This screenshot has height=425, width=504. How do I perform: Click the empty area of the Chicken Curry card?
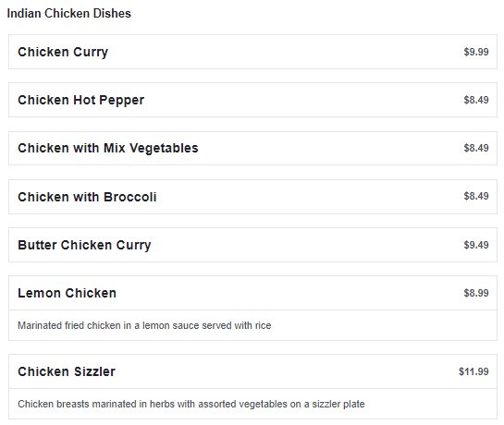pyautogui.click(x=286, y=52)
